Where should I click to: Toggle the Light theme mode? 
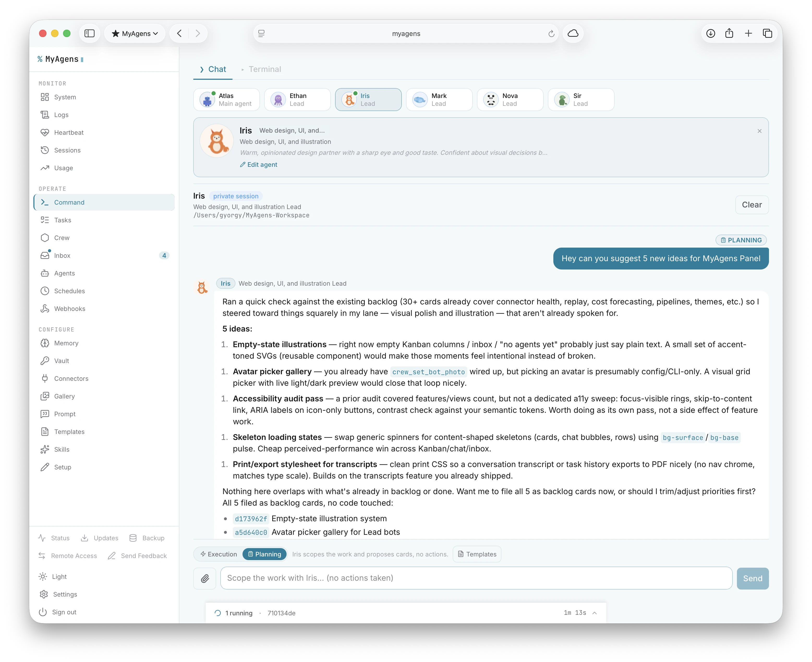(53, 577)
